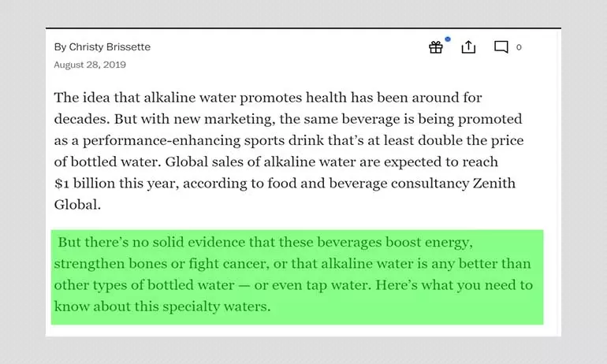Click the words specialty waters in the highlight

click(x=217, y=306)
